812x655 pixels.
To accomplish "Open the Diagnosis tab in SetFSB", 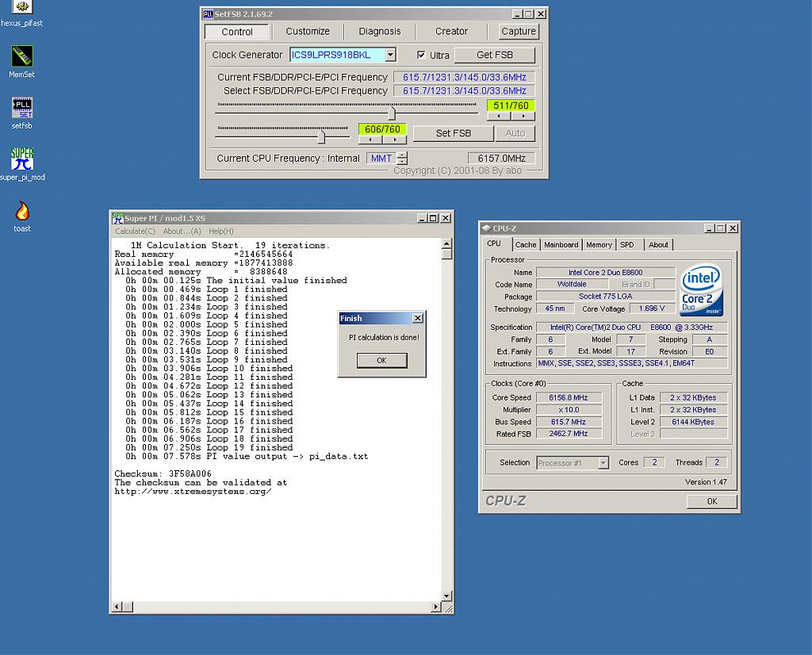I will (x=380, y=31).
